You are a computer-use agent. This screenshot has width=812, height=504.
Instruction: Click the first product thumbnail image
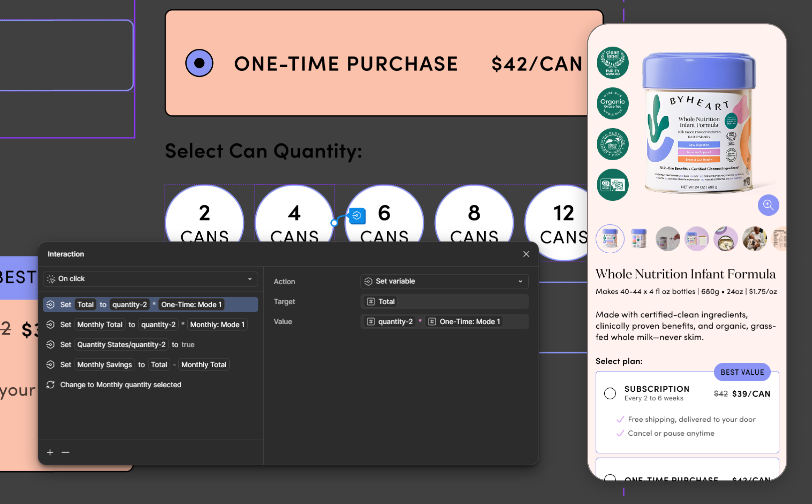(610, 239)
